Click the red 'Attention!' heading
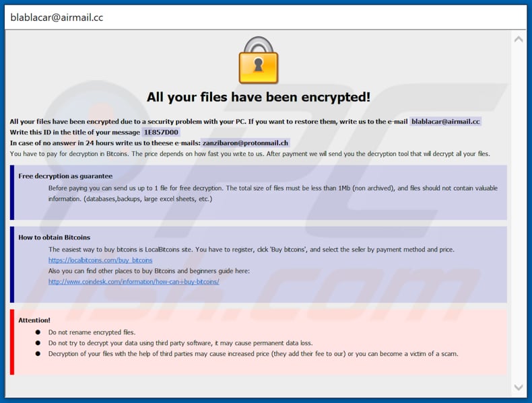 pos(34,320)
